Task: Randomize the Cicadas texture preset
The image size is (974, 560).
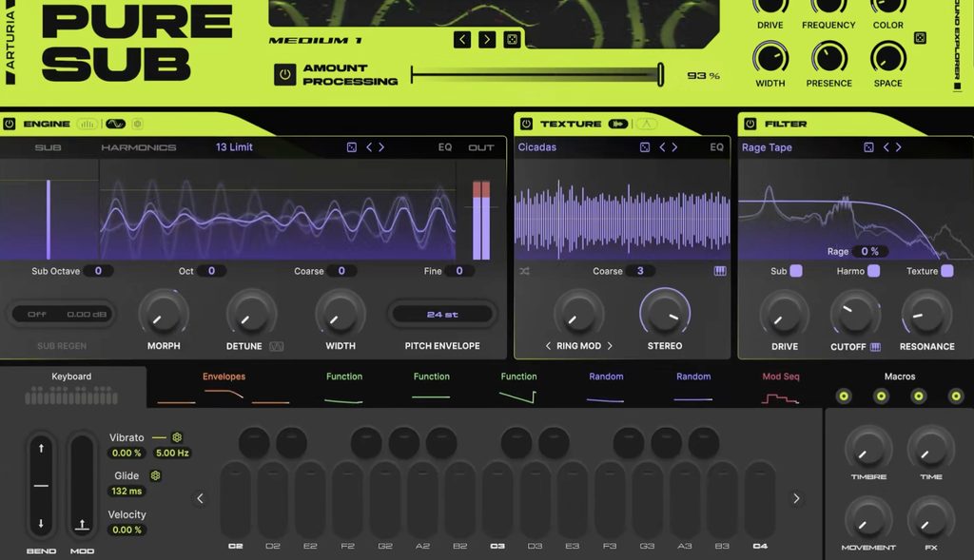Action: coord(645,147)
